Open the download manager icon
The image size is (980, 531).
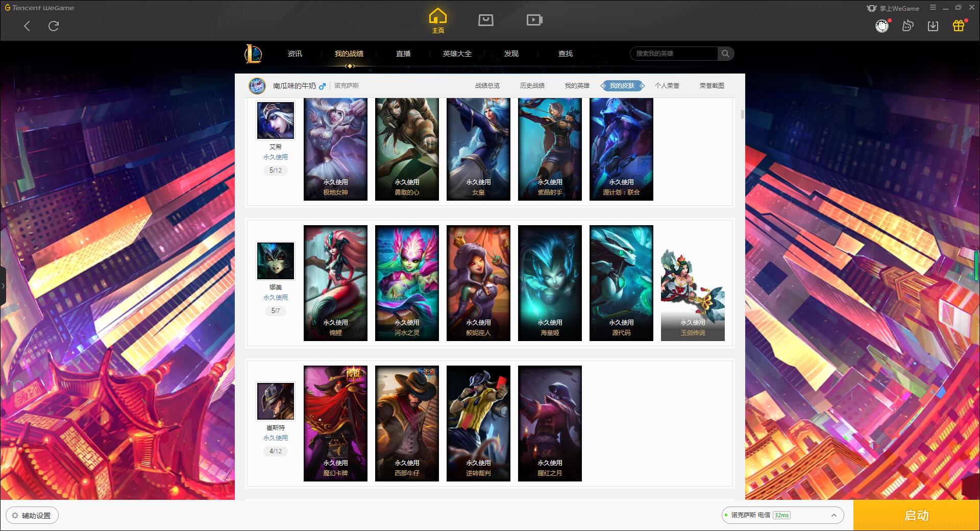[933, 26]
